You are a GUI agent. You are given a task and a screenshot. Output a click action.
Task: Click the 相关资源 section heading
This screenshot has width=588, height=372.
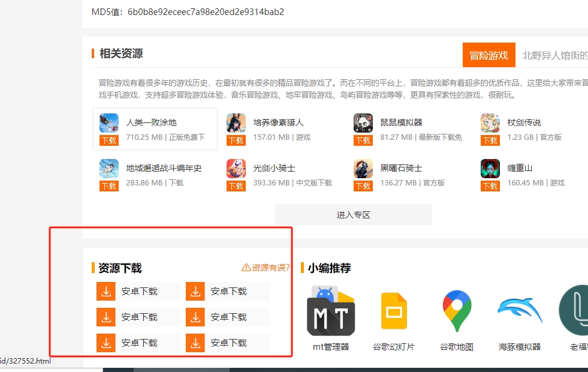(x=121, y=53)
